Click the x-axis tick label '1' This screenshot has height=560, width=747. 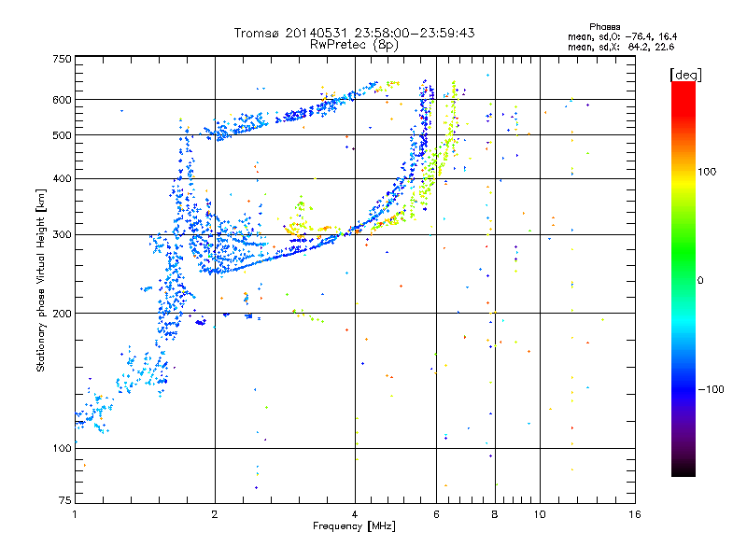point(75,514)
